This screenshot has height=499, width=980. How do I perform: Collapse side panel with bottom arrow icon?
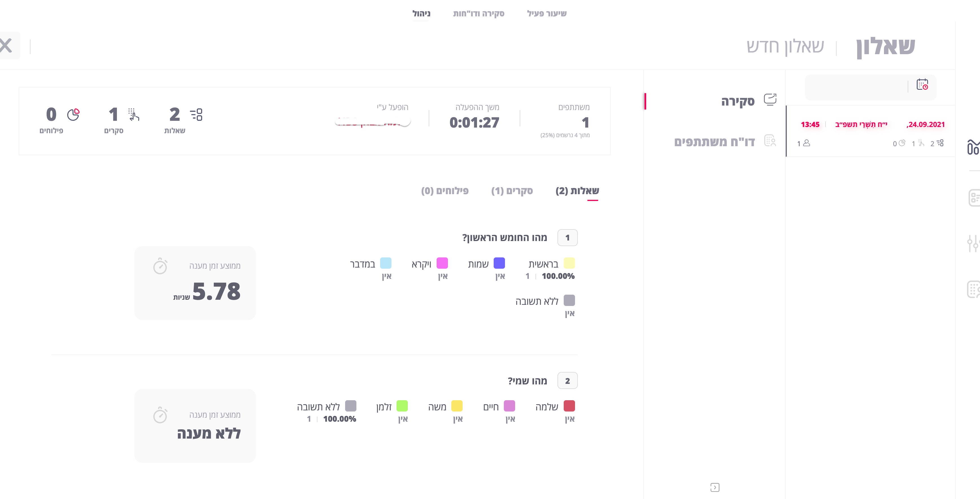pyautogui.click(x=715, y=487)
